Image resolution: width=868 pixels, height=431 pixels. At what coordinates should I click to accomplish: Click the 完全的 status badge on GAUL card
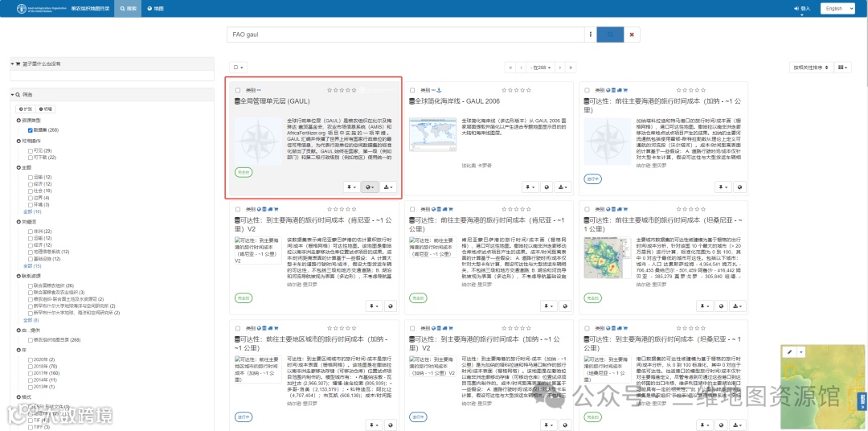coord(244,173)
